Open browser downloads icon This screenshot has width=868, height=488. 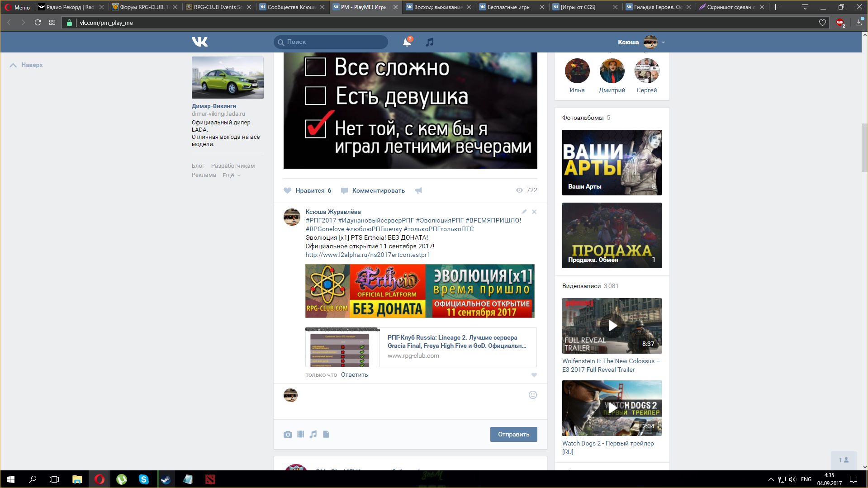(859, 23)
